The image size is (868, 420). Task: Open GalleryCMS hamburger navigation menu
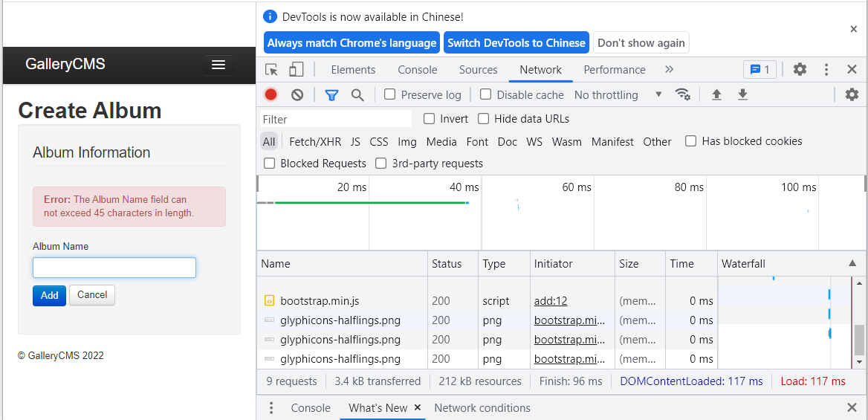click(x=218, y=65)
